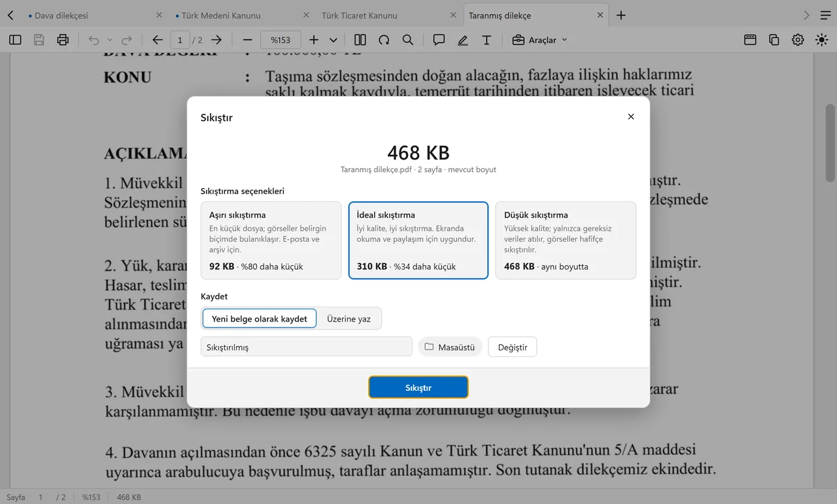Switch to two-page view icon
837x504 pixels.
pyautogui.click(x=360, y=40)
